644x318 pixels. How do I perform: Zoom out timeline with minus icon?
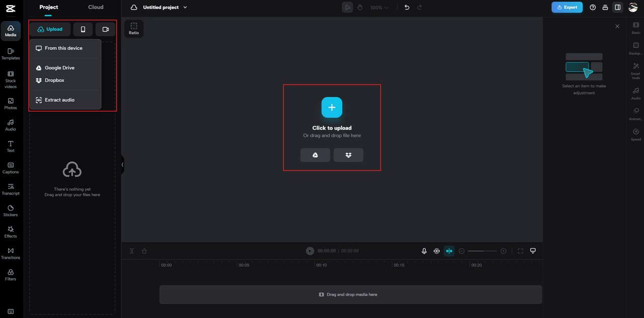pyautogui.click(x=462, y=251)
